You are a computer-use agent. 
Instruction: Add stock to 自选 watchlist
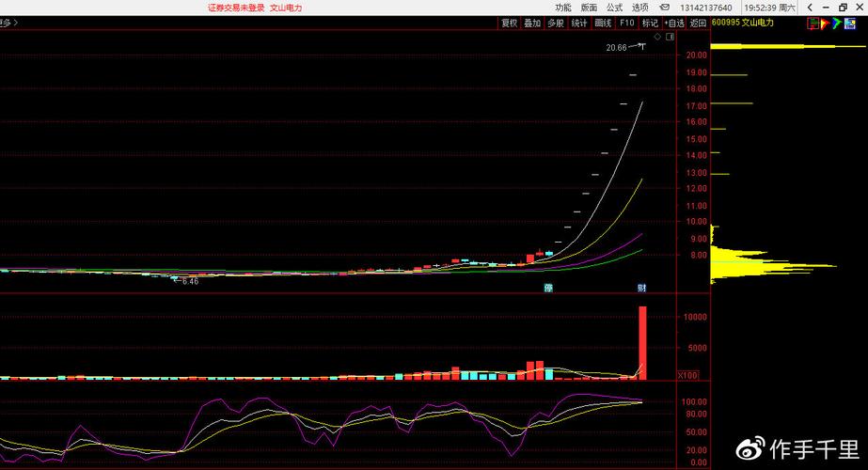673,23
